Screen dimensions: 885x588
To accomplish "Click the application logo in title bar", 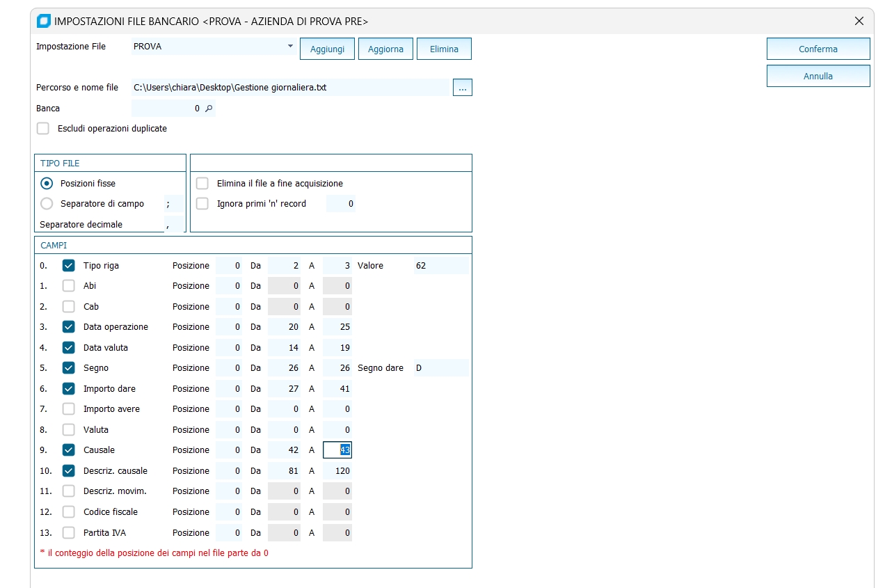I will point(43,21).
